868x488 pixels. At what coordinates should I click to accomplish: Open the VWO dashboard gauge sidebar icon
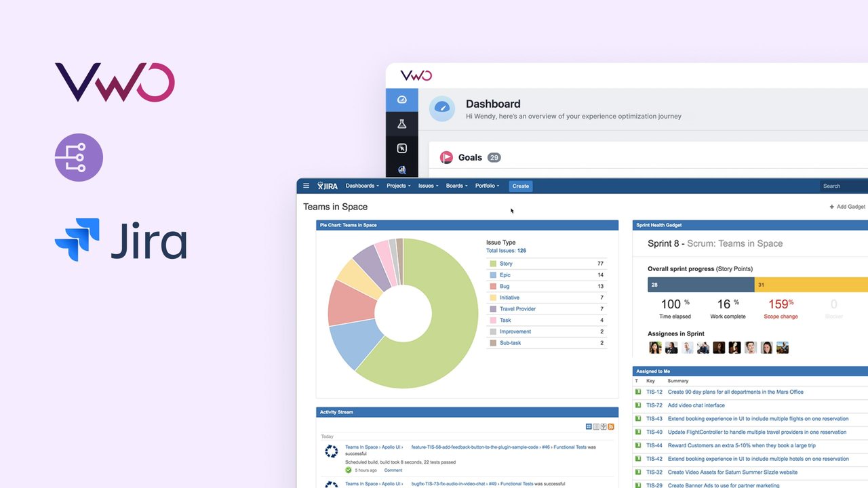(401, 100)
